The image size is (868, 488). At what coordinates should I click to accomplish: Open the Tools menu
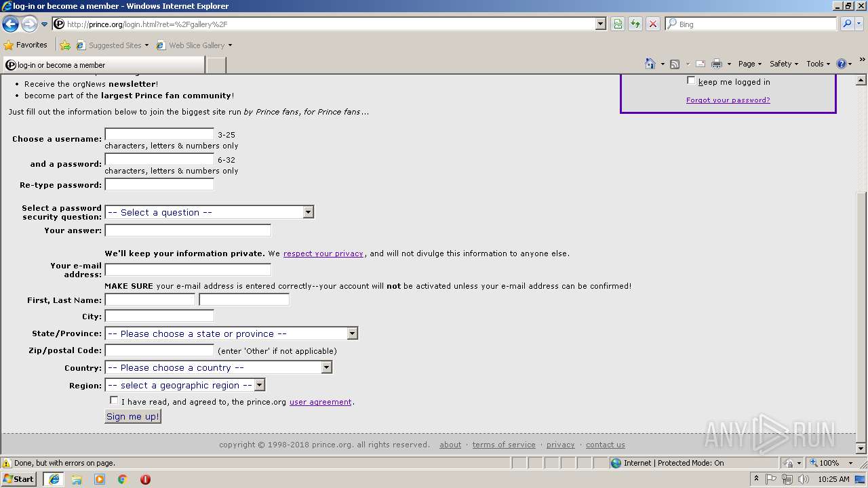point(818,64)
